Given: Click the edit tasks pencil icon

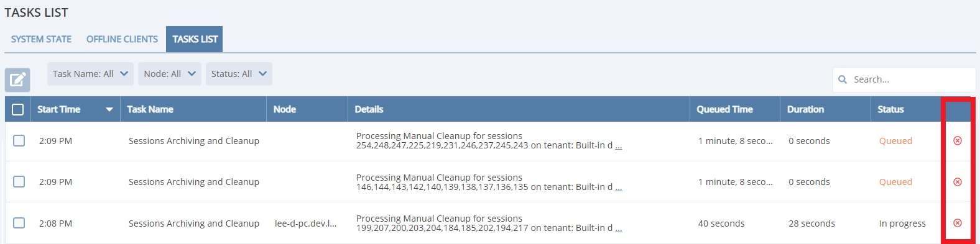Looking at the screenshot, I should coord(17,79).
